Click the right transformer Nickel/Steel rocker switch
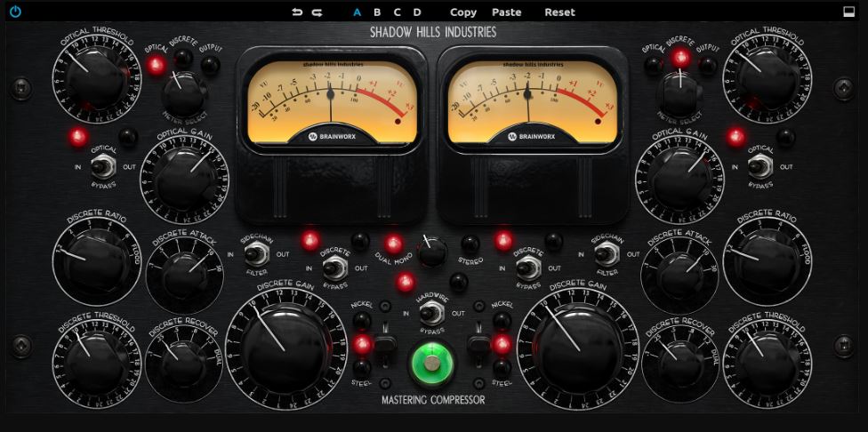The height and width of the screenshot is (432, 868). click(478, 345)
